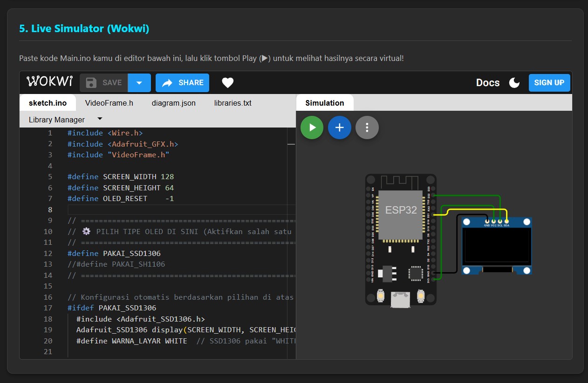This screenshot has height=383, width=588.
Task: Select the OLED display component
Action: [497, 246]
